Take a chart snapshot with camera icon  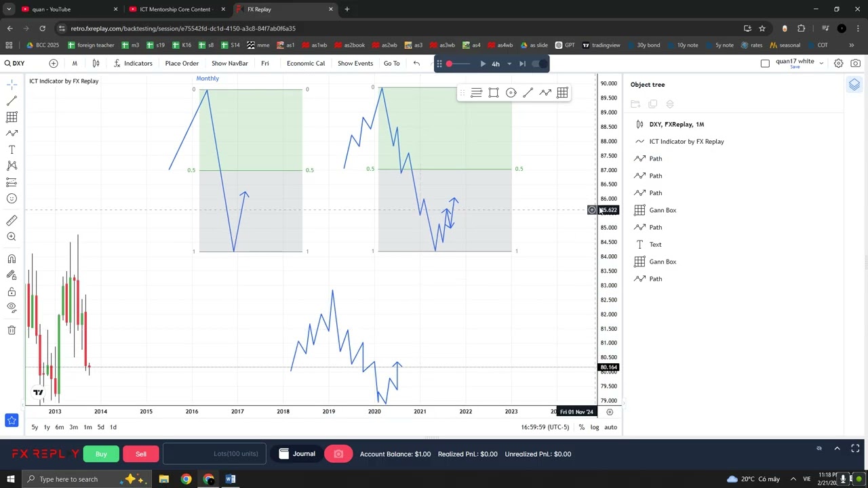(856, 63)
